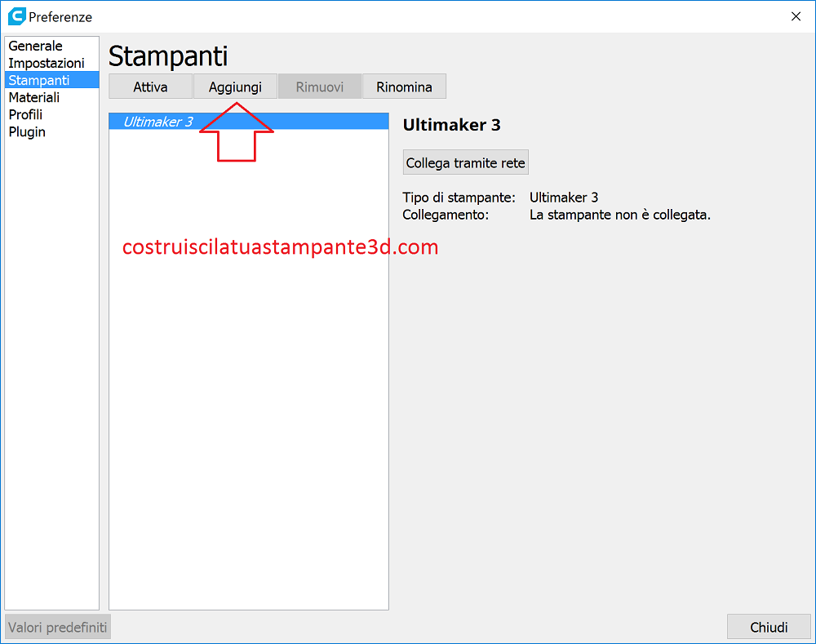This screenshot has width=816, height=644.
Task: Open the Profili preferences page
Action: (x=51, y=114)
